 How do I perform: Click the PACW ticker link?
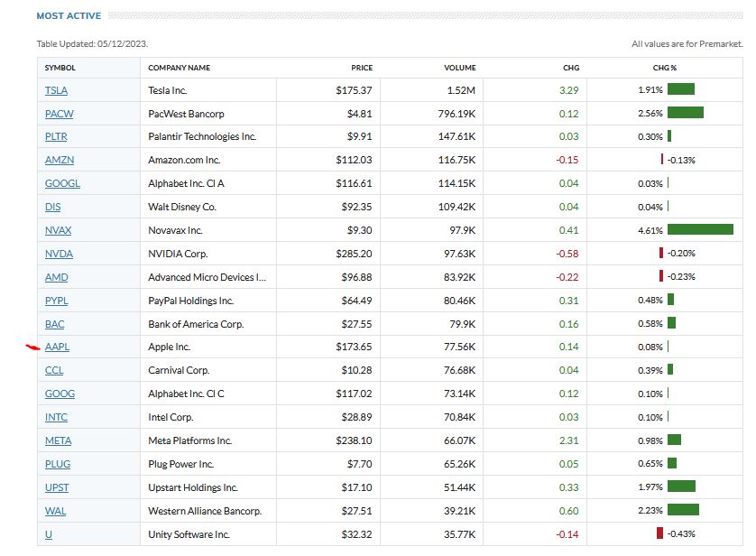pos(58,114)
